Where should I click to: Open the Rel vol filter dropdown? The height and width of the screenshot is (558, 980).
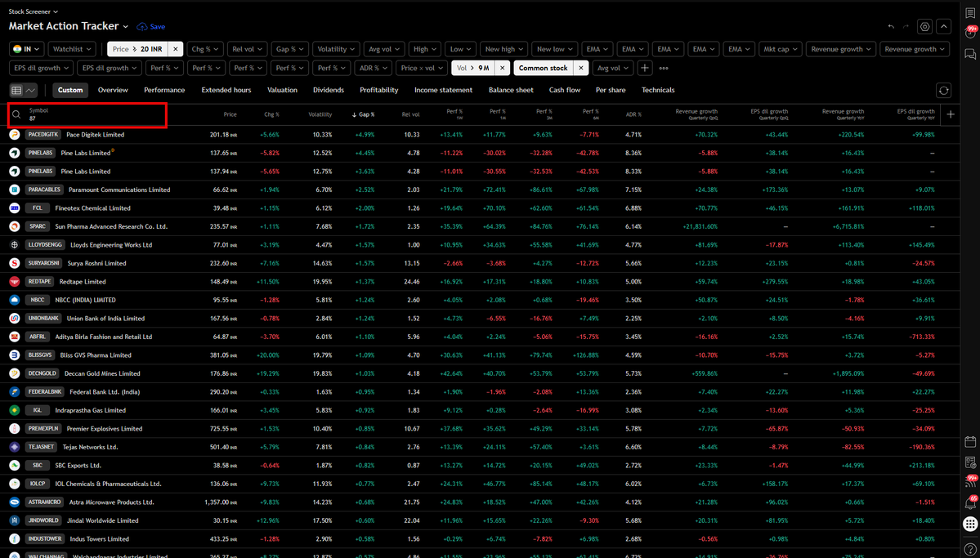(x=248, y=49)
